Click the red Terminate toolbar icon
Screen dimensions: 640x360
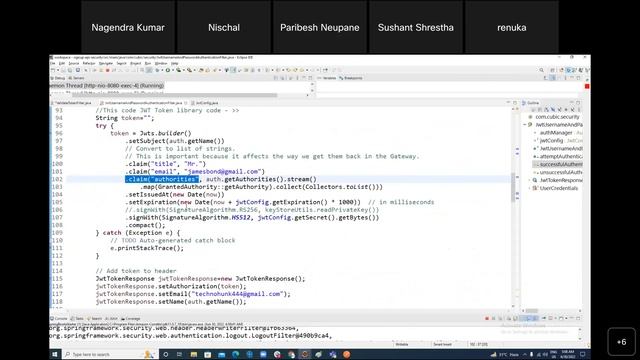tap(108, 70)
